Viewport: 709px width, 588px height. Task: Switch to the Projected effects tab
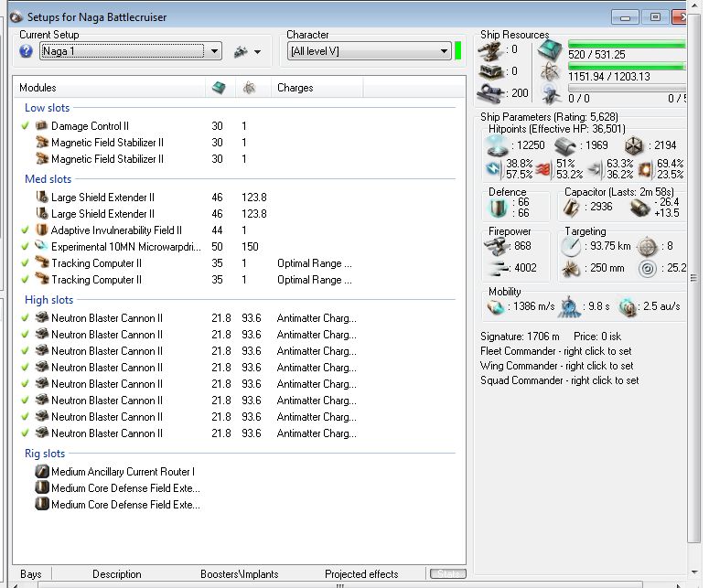361,574
